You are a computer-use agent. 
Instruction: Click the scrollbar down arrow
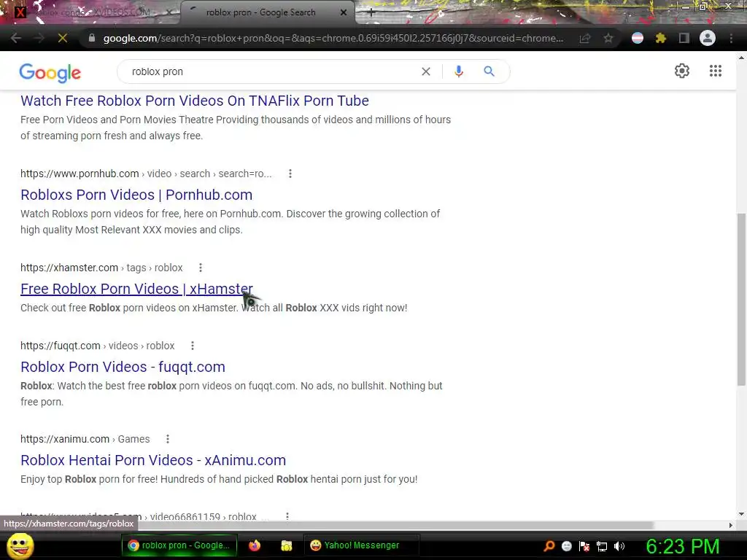point(741,514)
